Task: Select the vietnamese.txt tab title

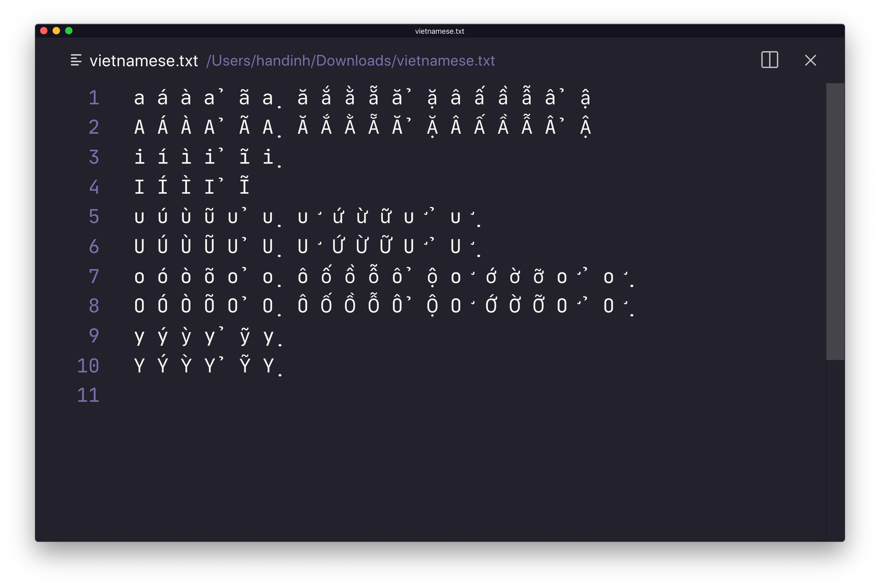Action: tap(144, 61)
